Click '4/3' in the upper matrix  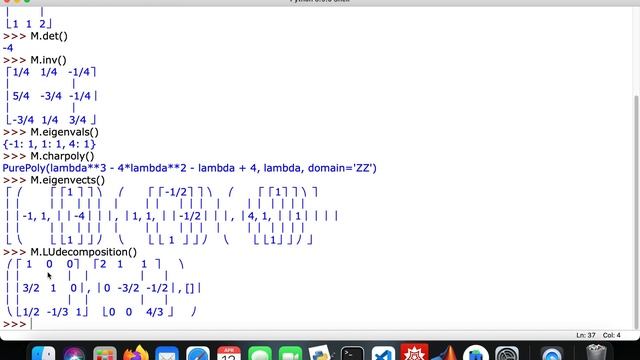[x=154, y=312]
